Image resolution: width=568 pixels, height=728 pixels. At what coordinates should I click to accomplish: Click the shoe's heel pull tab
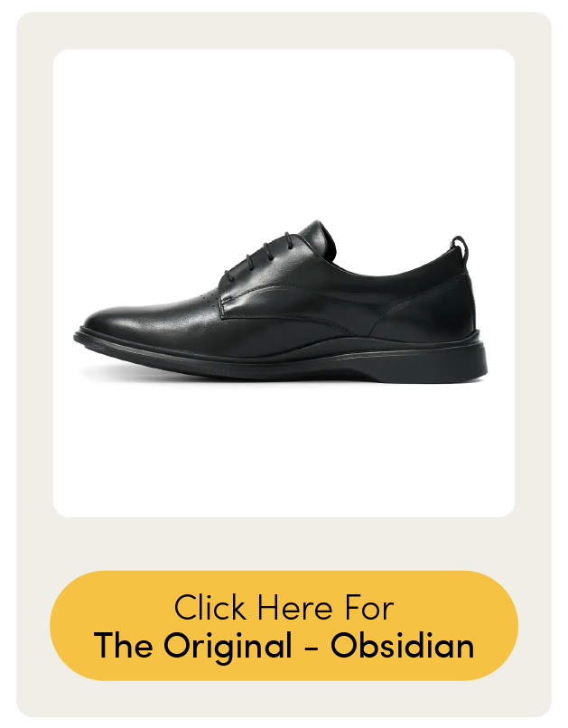460,246
